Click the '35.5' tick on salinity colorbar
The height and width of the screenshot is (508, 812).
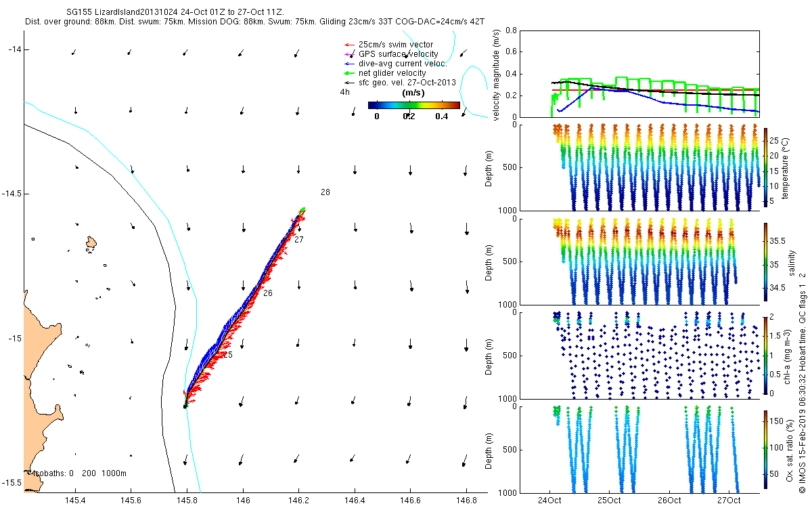(x=777, y=241)
